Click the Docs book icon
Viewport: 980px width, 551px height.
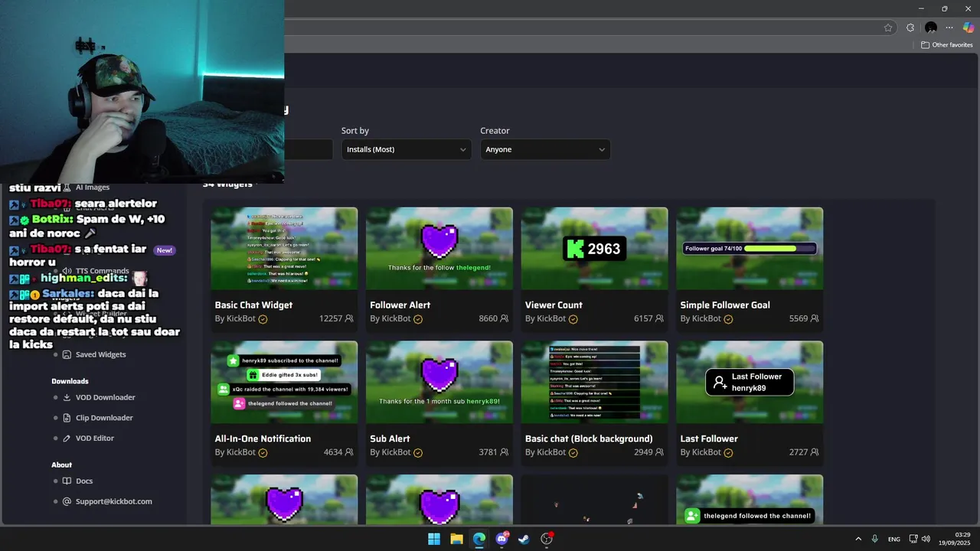point(67,481)
